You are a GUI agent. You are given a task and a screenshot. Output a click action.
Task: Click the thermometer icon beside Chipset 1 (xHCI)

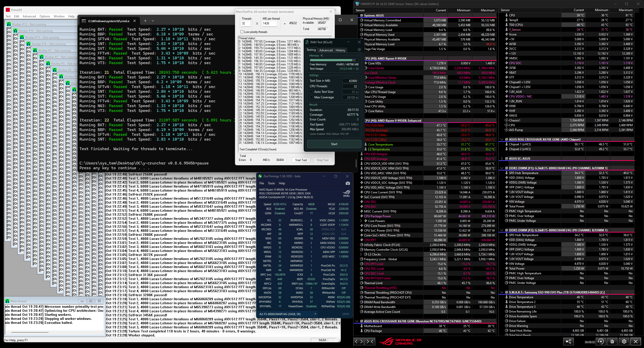click(x=507, y=144)
